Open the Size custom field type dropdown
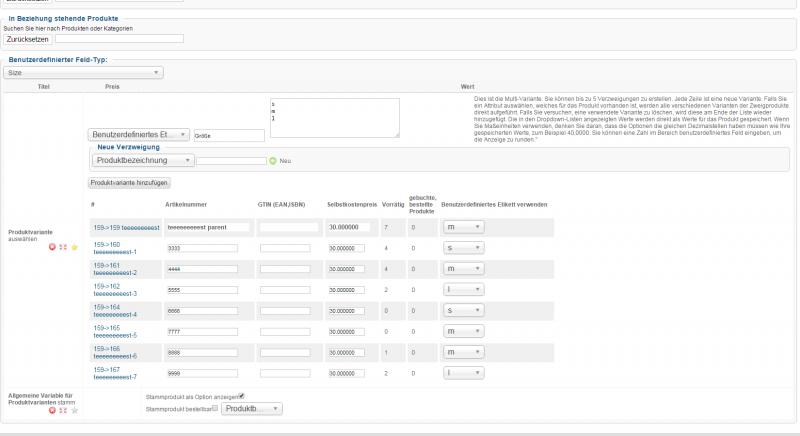The image size is (800, 436). [x=84, y=73]
